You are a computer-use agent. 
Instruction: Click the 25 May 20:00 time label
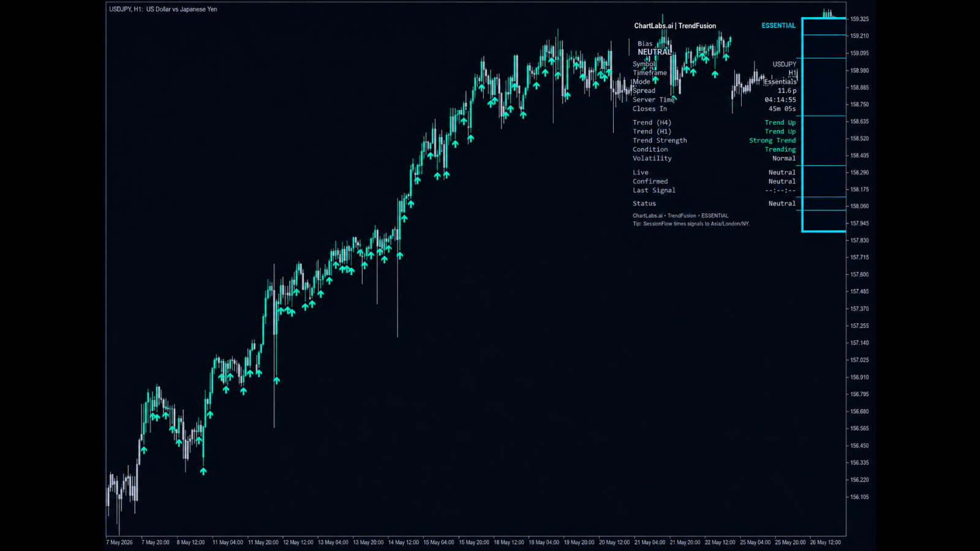tap(791, 542)
